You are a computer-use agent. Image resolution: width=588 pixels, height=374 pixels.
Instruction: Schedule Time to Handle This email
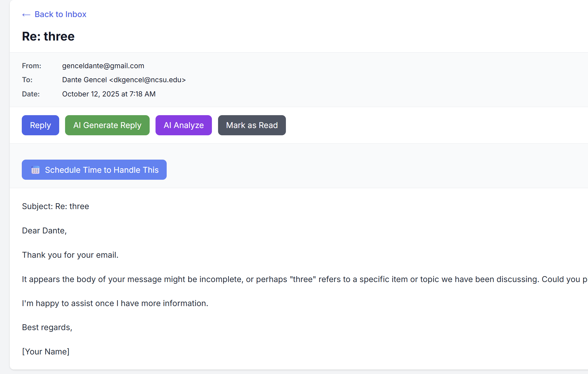102,170
